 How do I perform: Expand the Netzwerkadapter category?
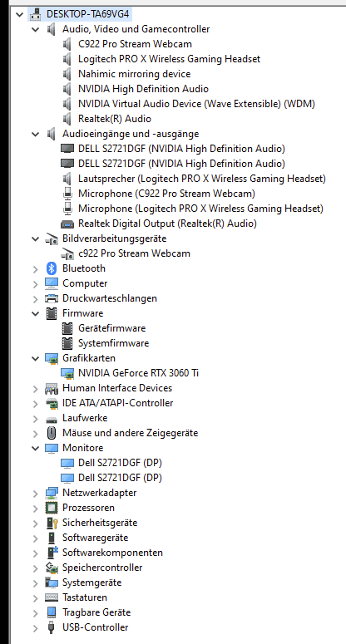point(35,493)
